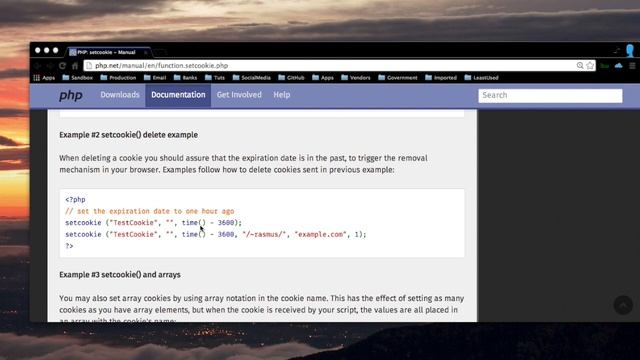
Task: Open the Production bookmarks folder
Action: tap(118, 78)
